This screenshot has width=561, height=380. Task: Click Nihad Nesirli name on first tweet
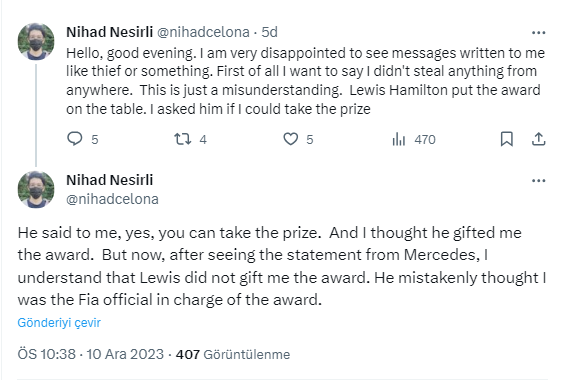pos(109,32)
